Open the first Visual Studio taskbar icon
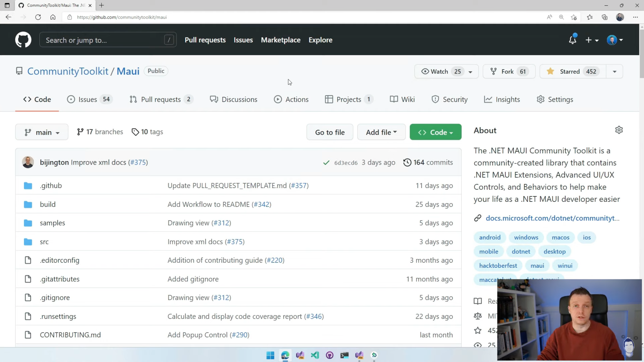Viewport: 644px width, 362px height. click(x=300, y=355)
